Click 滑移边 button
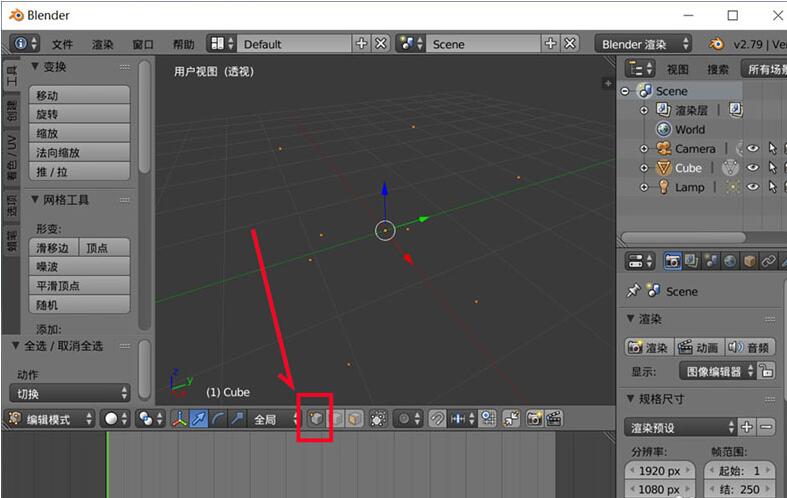The image size is (787, 498). (x=54, y=247)
